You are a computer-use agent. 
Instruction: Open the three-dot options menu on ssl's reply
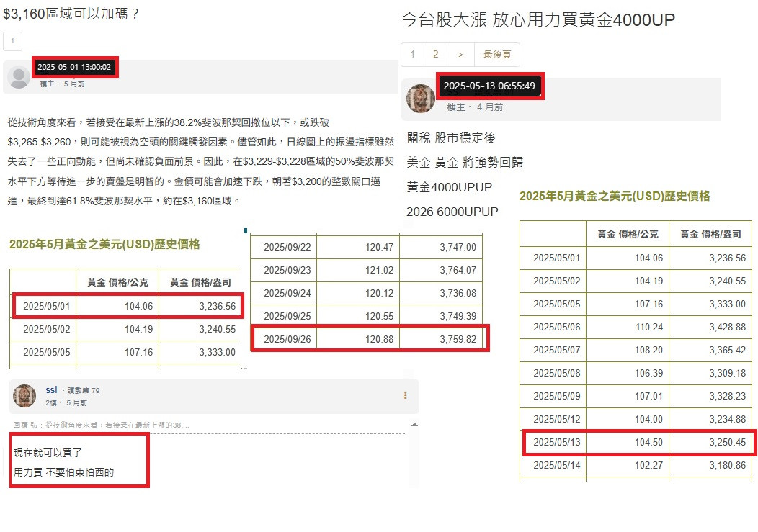pos(405,395)
